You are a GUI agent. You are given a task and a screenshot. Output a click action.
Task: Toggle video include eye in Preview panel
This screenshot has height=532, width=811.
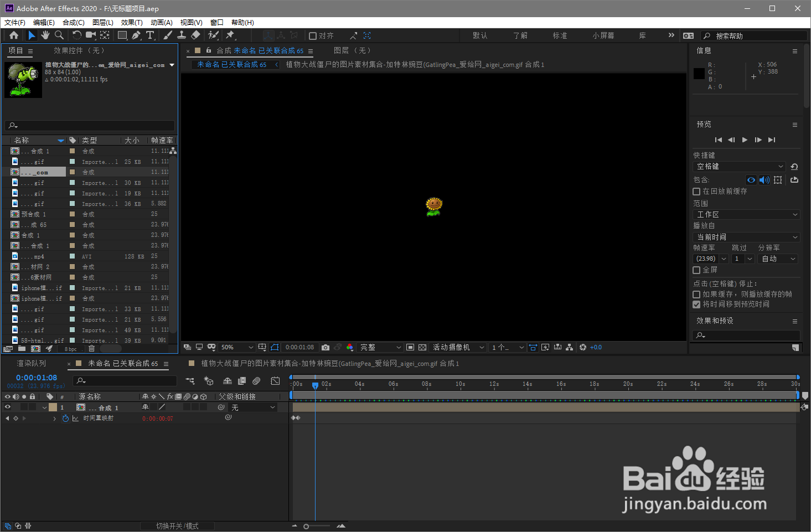[751, 180]
